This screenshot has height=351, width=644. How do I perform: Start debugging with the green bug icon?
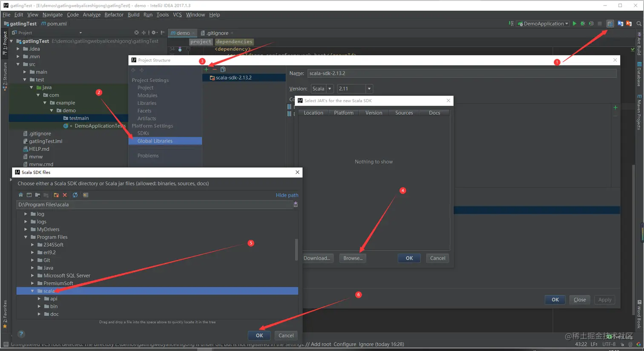583,24
